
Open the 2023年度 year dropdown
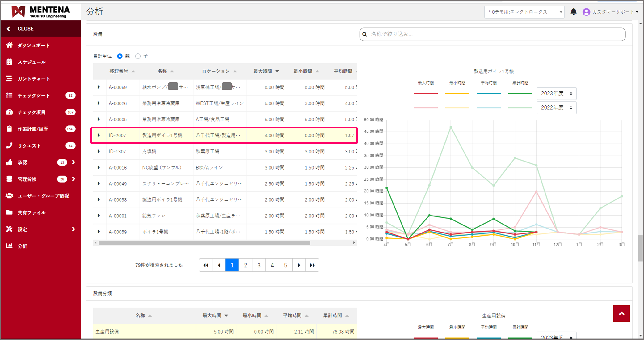pyautogui.click(x=556, y=94)
